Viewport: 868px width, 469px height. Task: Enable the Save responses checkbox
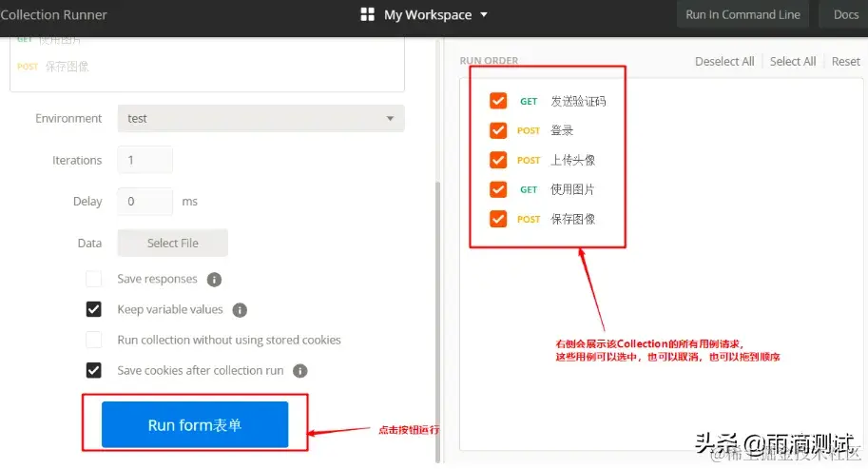click(x=93, y=279)
